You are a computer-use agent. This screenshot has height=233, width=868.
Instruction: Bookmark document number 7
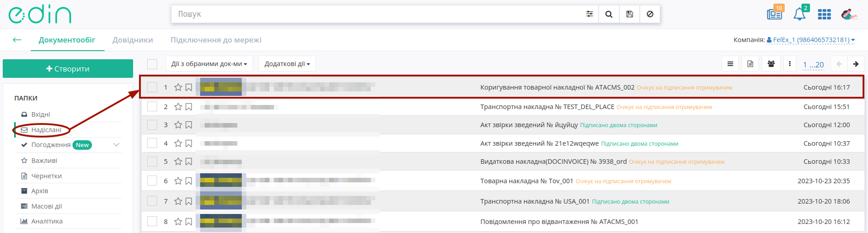(x=189, y=201)
